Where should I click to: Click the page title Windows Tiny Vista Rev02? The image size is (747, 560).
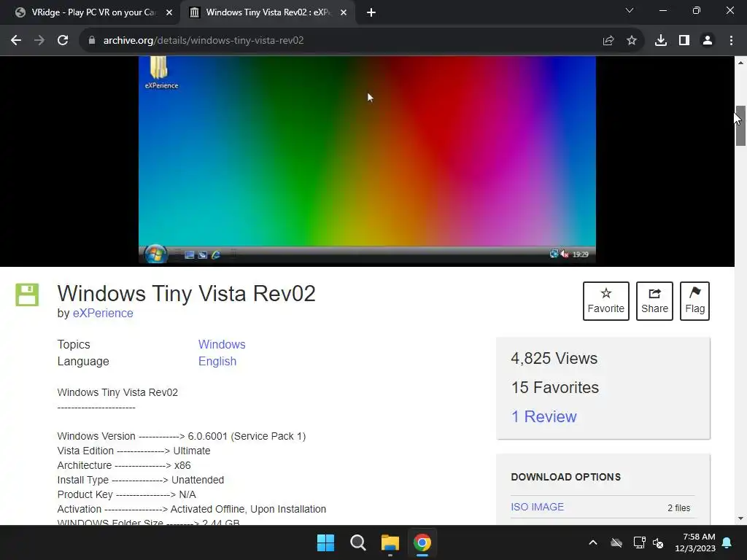[x=186, y=293]
